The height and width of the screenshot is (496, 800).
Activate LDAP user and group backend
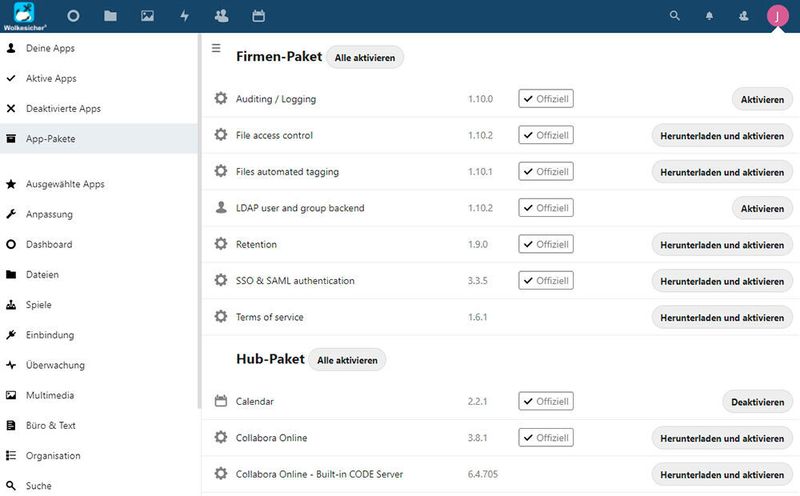pyautogui.click(x=762, y=208)
